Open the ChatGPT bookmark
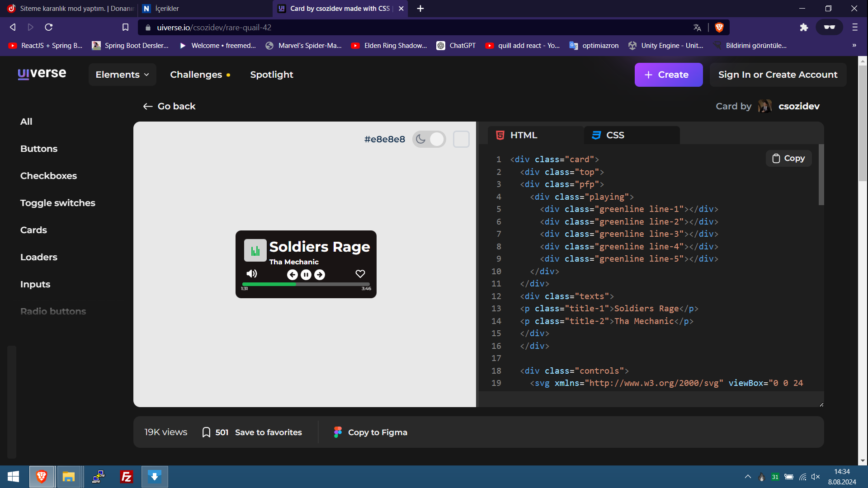 tap(456, 46)
